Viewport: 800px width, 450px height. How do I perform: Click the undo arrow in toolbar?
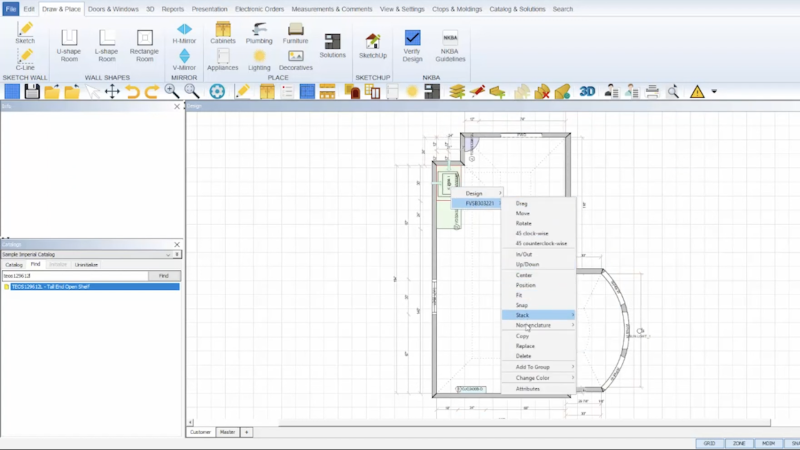[132, 92]
